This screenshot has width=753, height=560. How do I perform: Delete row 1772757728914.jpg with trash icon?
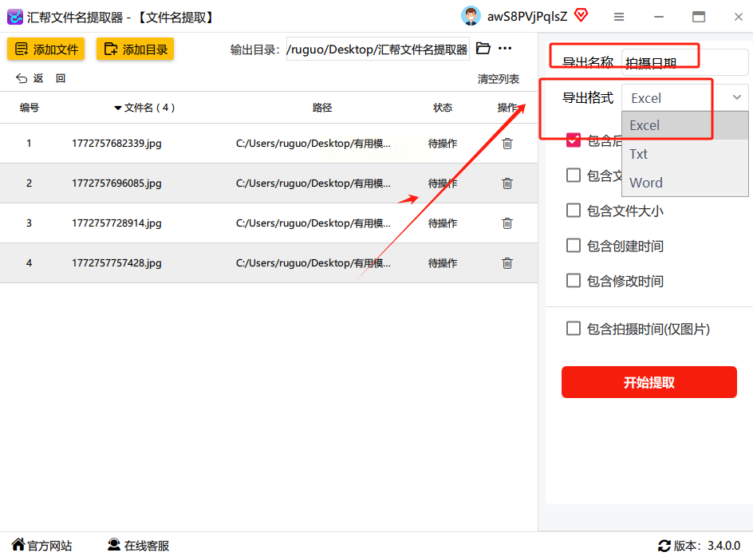[507, 223]
